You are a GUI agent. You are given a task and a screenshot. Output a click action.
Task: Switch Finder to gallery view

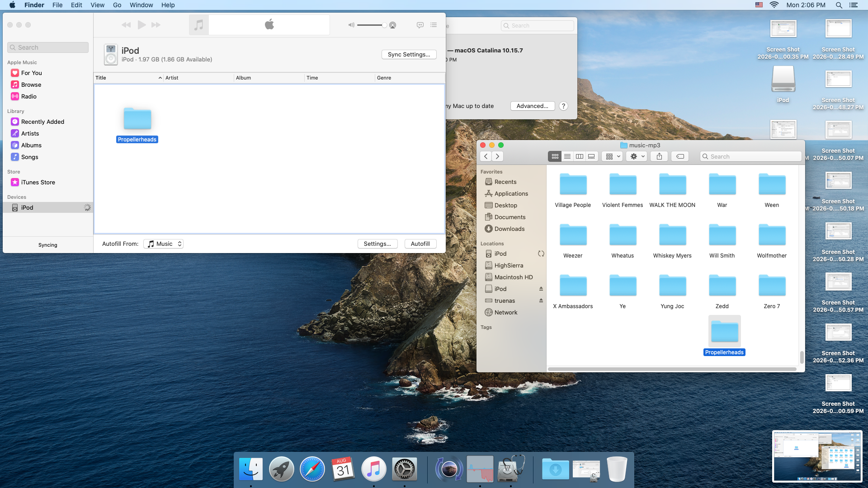[591, 156]
